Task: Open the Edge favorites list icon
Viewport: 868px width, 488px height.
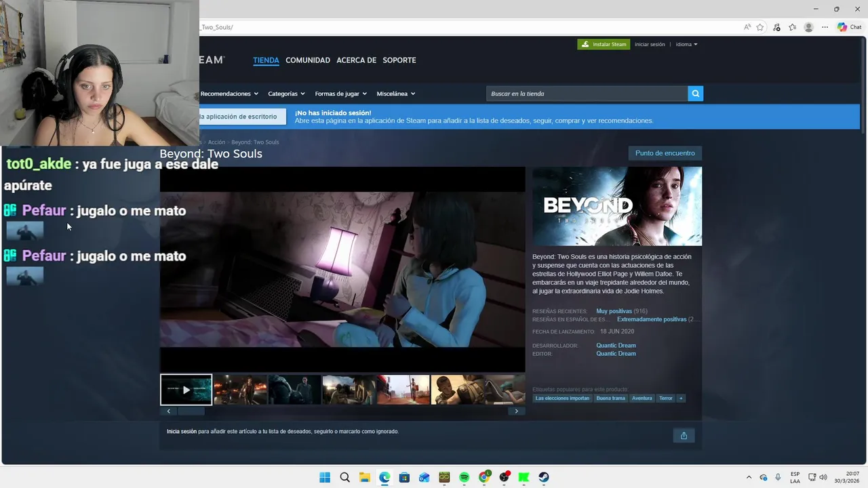Action: (792, 27)
